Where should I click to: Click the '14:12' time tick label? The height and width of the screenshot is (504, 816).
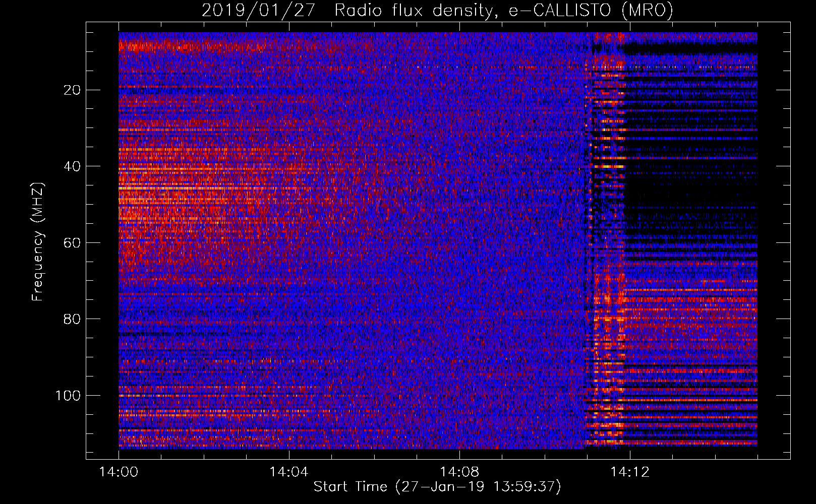(630, 472)
